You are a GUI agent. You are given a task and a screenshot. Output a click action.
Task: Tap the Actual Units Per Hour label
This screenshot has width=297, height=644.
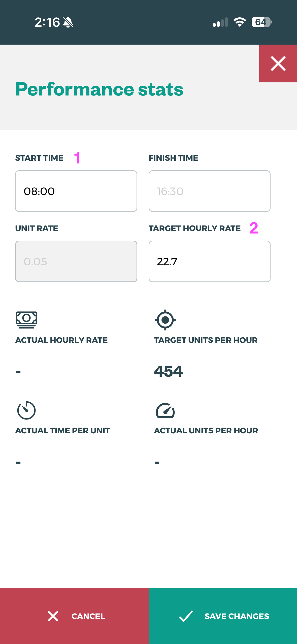pos(206,431)
